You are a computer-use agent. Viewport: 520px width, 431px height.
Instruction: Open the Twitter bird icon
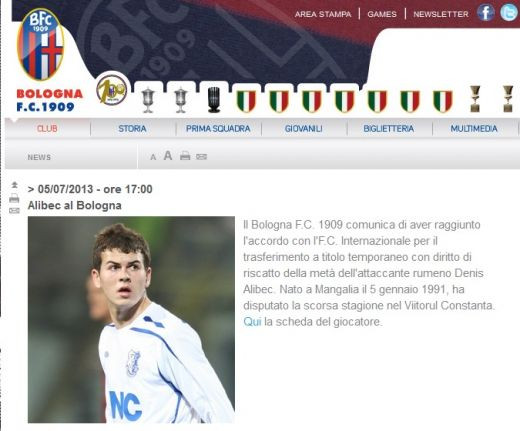[509, 13]
